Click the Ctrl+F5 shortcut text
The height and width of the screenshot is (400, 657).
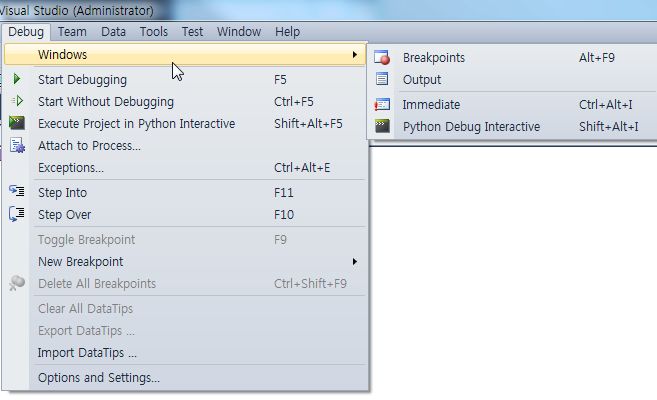(294, 102)
